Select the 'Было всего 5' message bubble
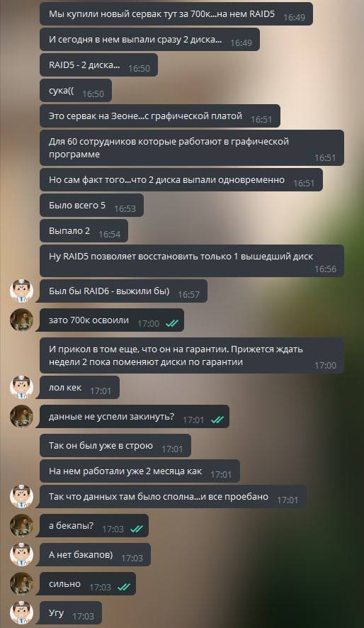This screenshot has height=628, width=364. pos(91,206)
